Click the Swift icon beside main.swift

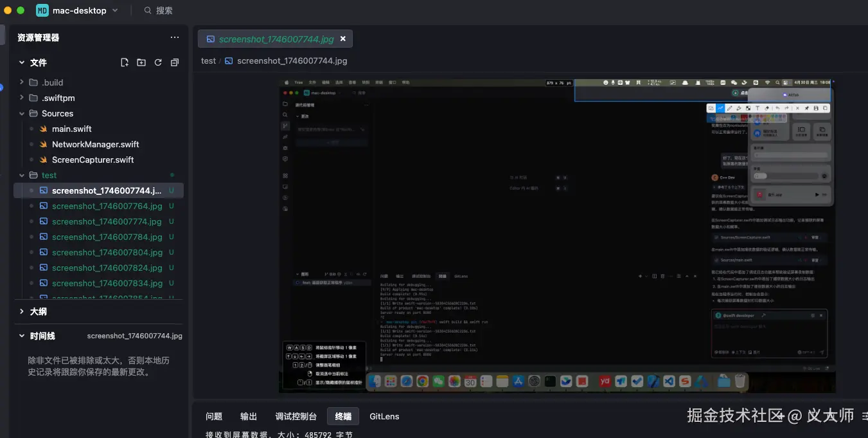coord(44,129)
